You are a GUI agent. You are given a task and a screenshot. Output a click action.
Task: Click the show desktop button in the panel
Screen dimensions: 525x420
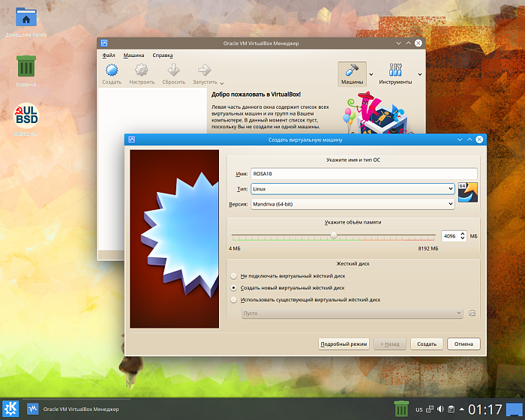click(x=514, y=409)
